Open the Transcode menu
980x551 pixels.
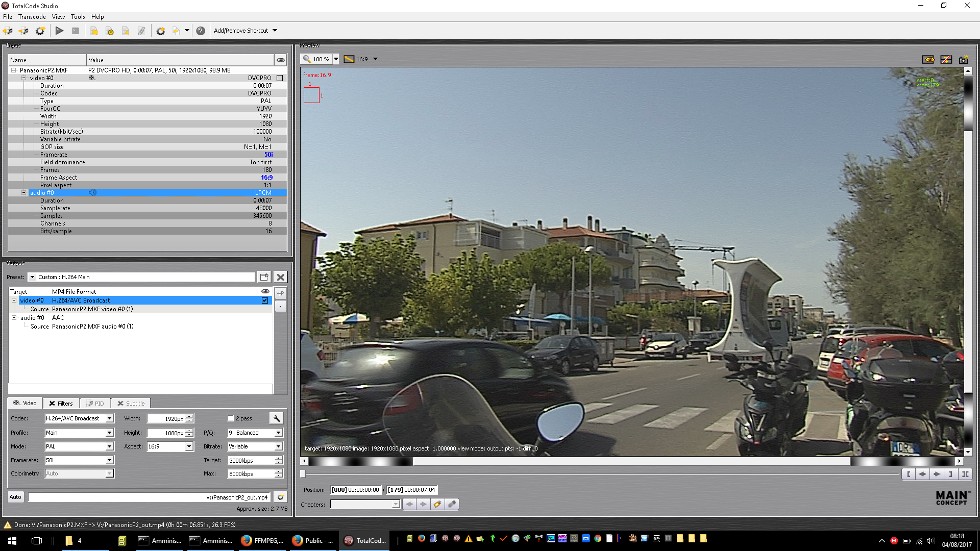click(x=32, y=17)
